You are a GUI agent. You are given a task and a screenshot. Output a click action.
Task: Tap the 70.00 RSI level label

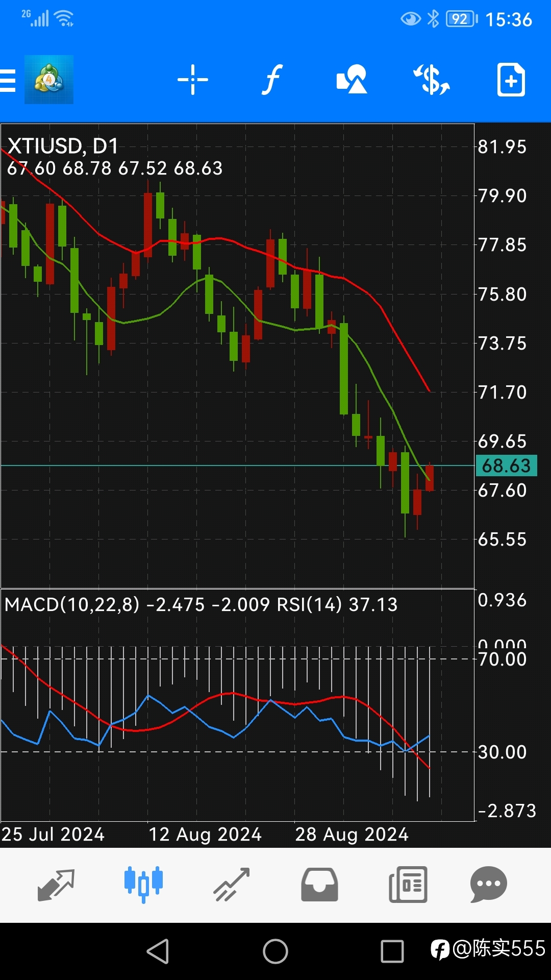click(x=502, y=659)
